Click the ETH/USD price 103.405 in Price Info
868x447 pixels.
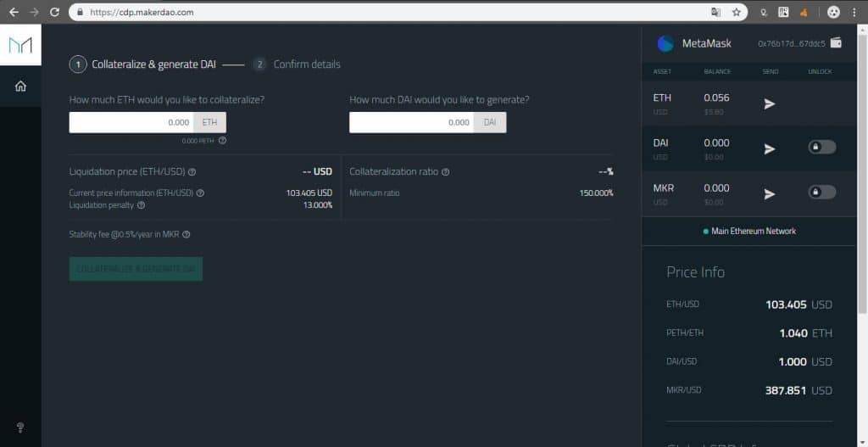(786, 305)
